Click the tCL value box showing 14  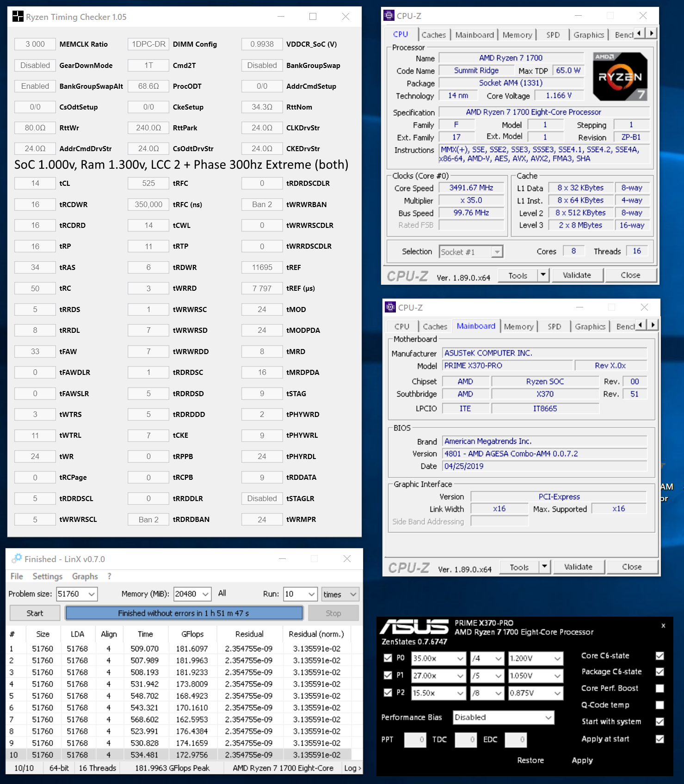tap(35, 184)
